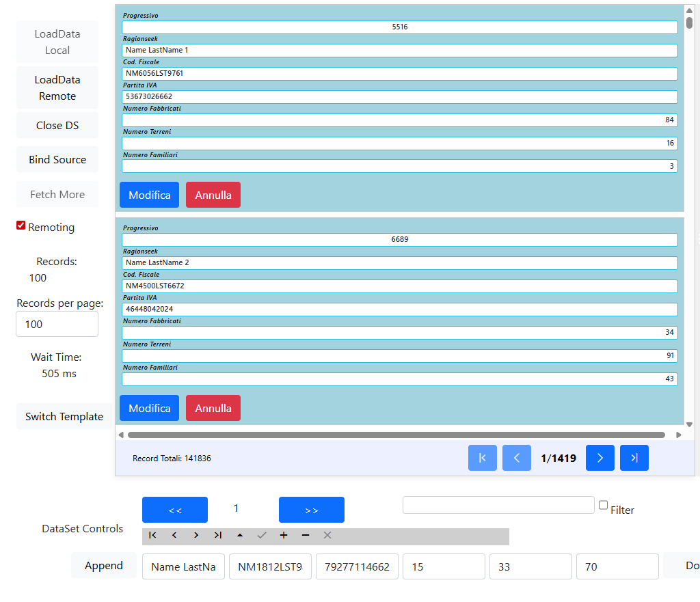Focus the Records per page field
Screen dimensions: 700x602
click(57, 324)
